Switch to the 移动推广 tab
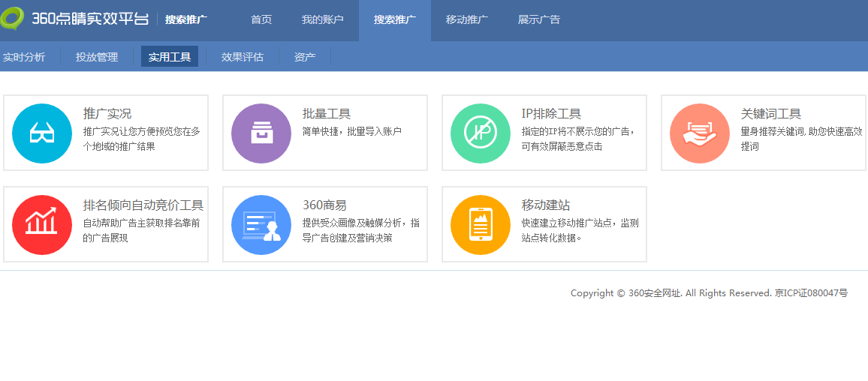The height and width of the screenshot is (381, 868). tap(466, 20)
